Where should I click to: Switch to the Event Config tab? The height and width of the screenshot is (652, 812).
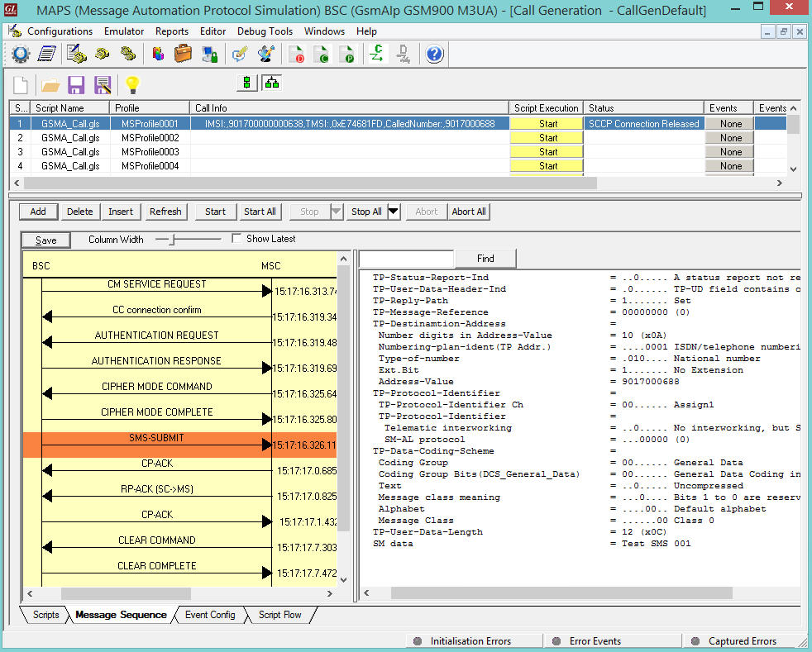pos(209,615)
